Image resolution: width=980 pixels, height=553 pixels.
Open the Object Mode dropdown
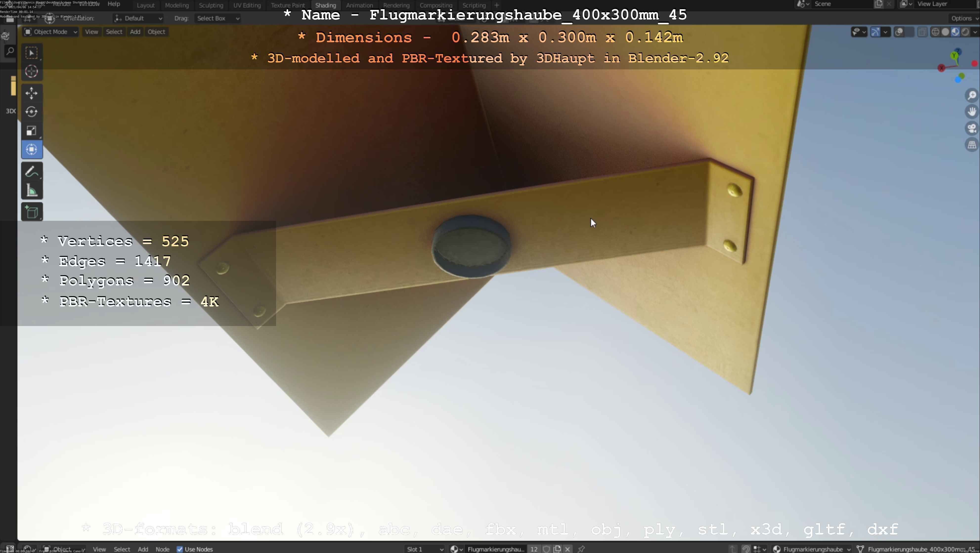click(x=50, y=32)
